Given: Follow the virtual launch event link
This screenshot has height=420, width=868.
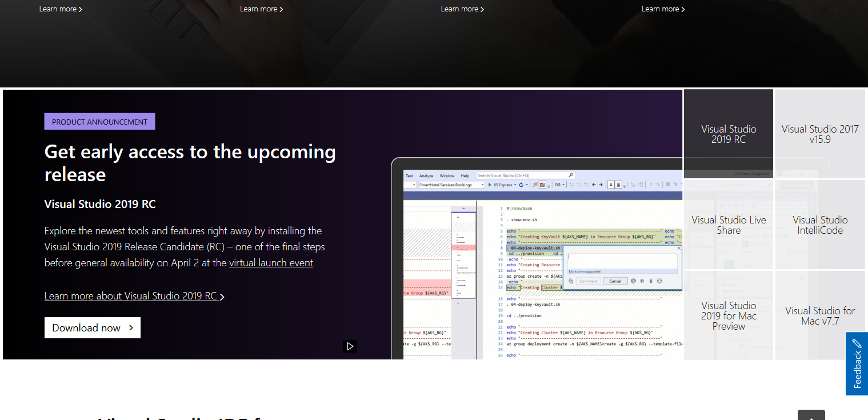Looking at the screenshot, I should (271, 263).
